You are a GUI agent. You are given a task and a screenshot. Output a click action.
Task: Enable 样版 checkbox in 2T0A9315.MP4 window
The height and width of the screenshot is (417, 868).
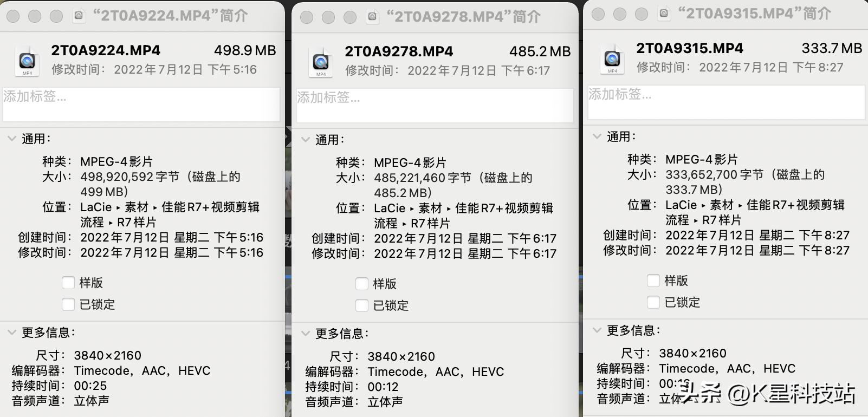tap(653, 281)
